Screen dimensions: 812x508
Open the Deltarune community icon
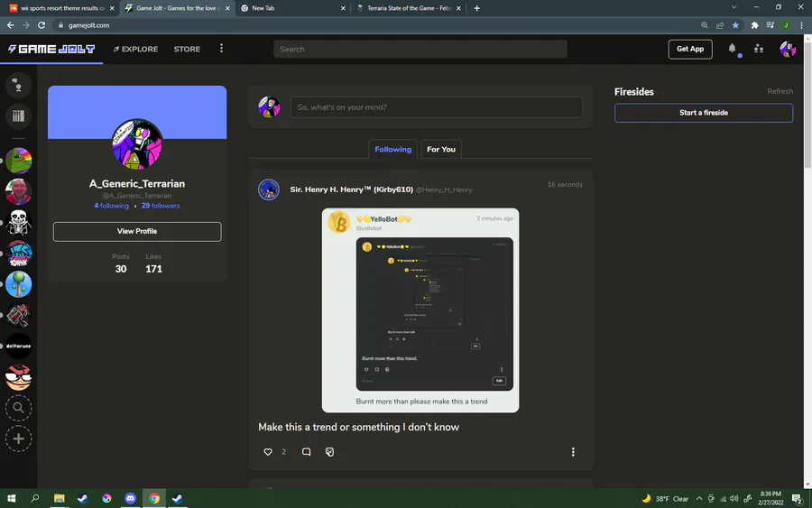click(18, 346)
